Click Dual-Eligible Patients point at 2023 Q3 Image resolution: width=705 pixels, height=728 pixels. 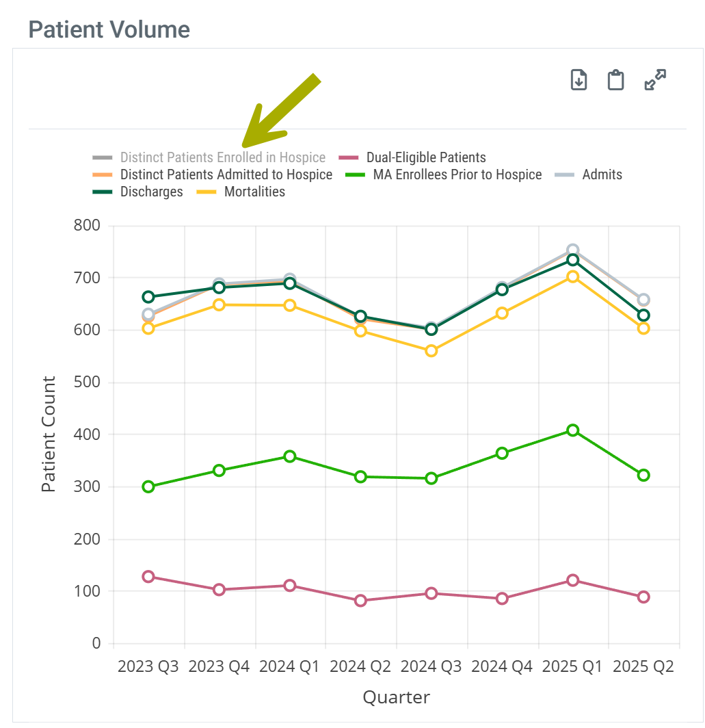148,576
